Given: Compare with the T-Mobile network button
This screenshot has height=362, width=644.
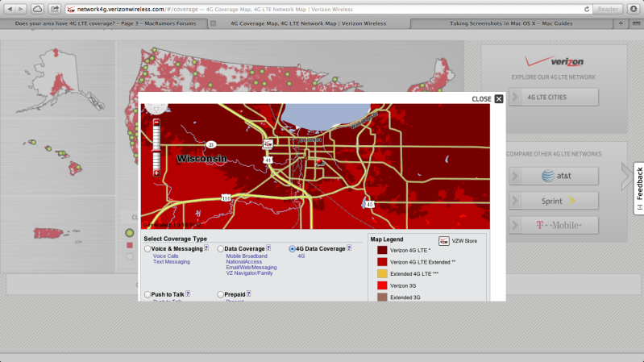Looking at the screenshot, I should coord(554,225).
